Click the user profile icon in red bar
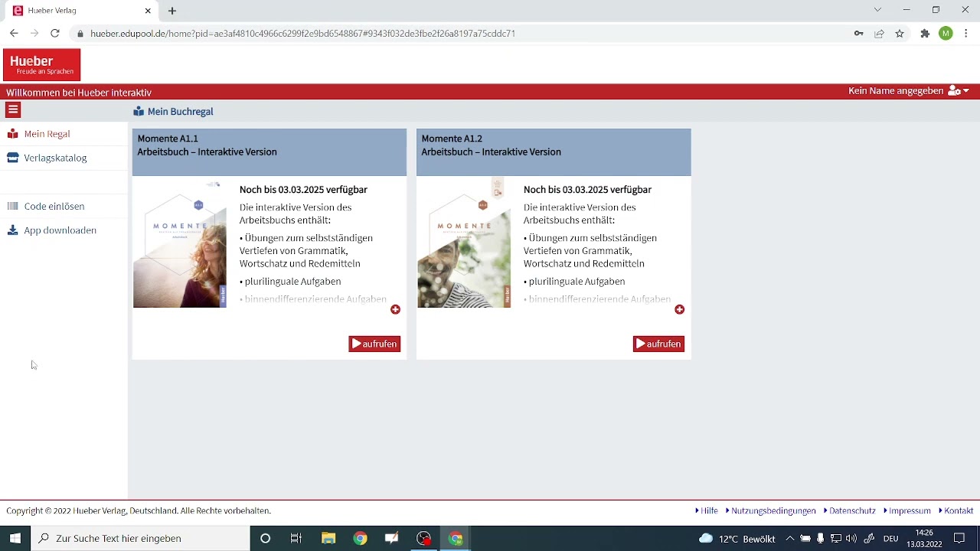Viewport: 980px width, 551px height. [x=954, y=91]
